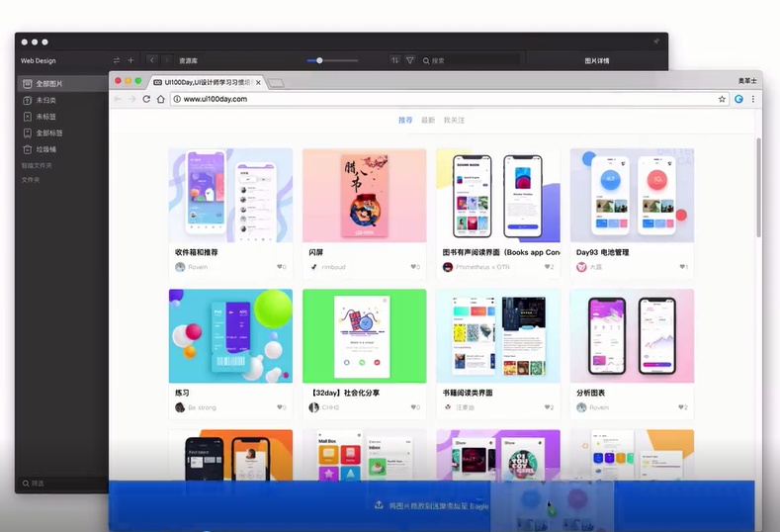Like the 书籍阅读类界面 post heart
Image resolution: width=780 pixels, height=532 pixels.
[x=548, y=407]
